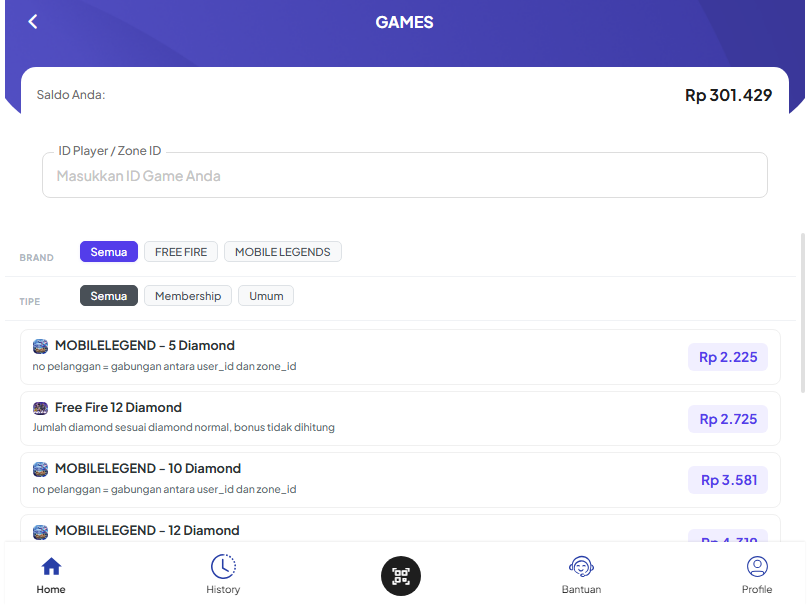808x605 pixels.
Task: Filter type by Membership
Action: (x=188, y=296)
